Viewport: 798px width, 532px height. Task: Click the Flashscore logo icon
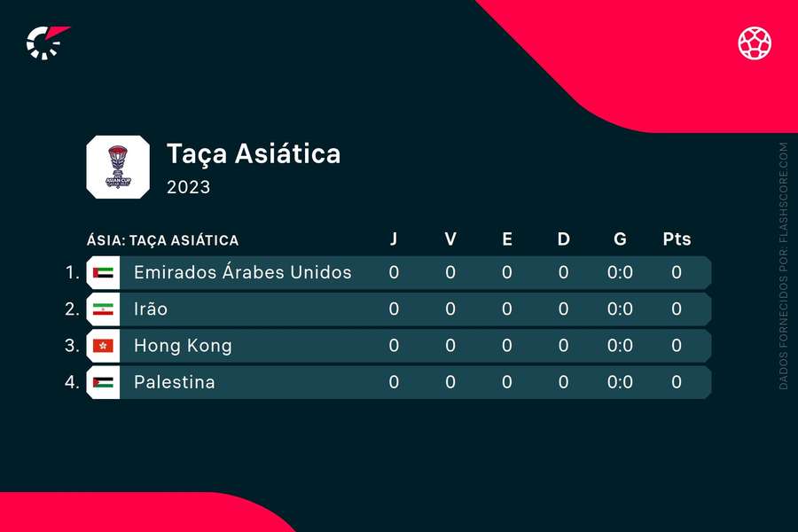pyautogui.click(x=47, y=43)
